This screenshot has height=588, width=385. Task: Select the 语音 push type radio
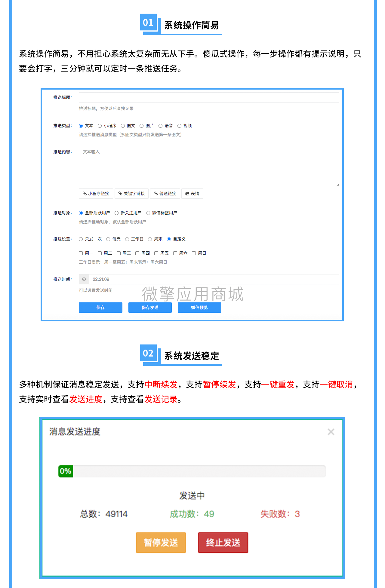click(160, 126)
